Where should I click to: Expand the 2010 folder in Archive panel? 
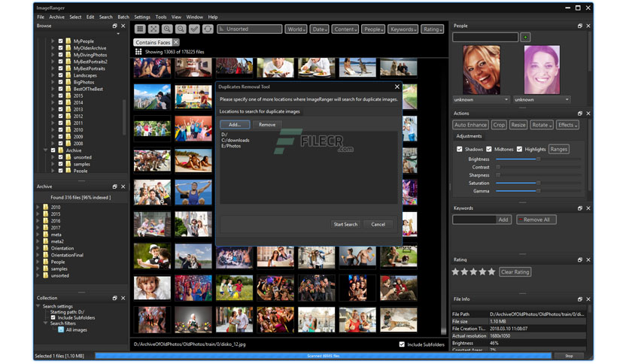point(38,208)
